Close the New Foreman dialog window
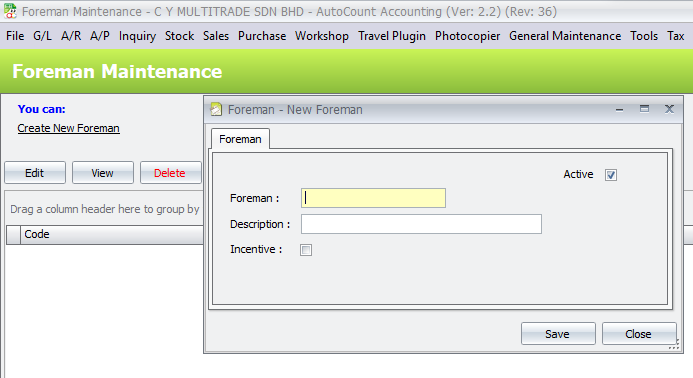This screenshot has height=378, width=693. [x=670, y=109]
